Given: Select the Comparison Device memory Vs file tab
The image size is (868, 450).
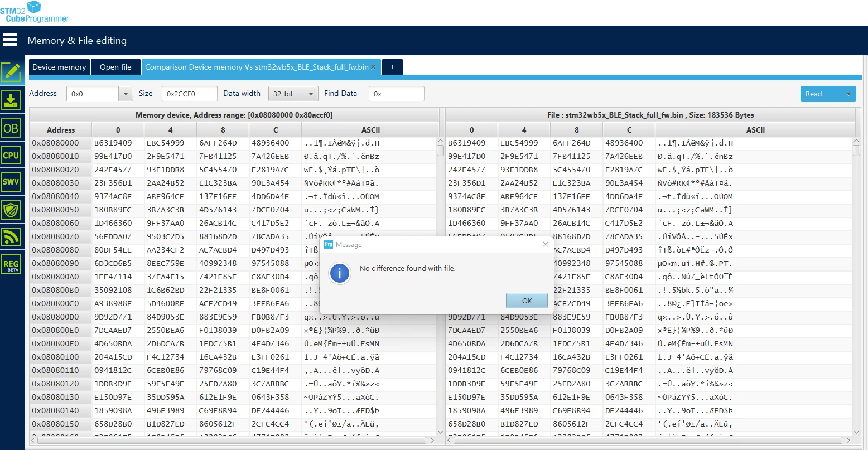Looking at the screenshot, I should click(x=257, y=67).
